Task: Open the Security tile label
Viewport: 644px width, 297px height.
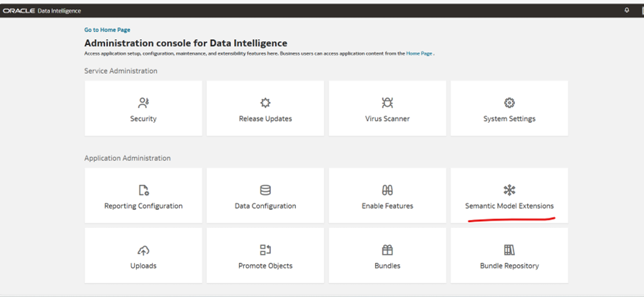Action: tap(143, 119)
